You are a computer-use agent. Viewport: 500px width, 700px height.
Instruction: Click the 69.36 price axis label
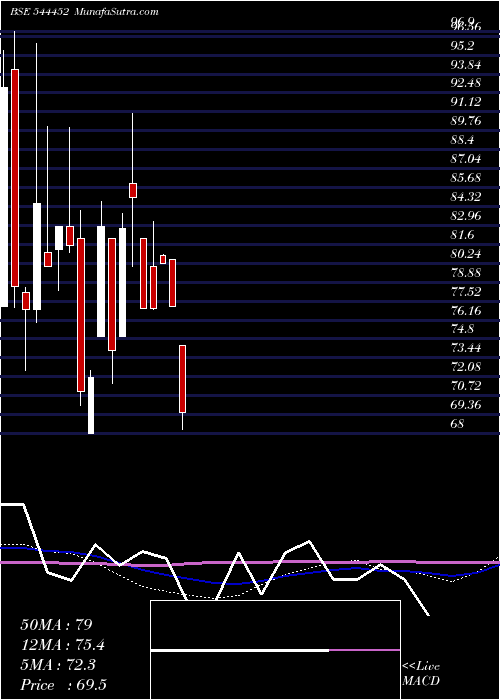coord(465,405)
